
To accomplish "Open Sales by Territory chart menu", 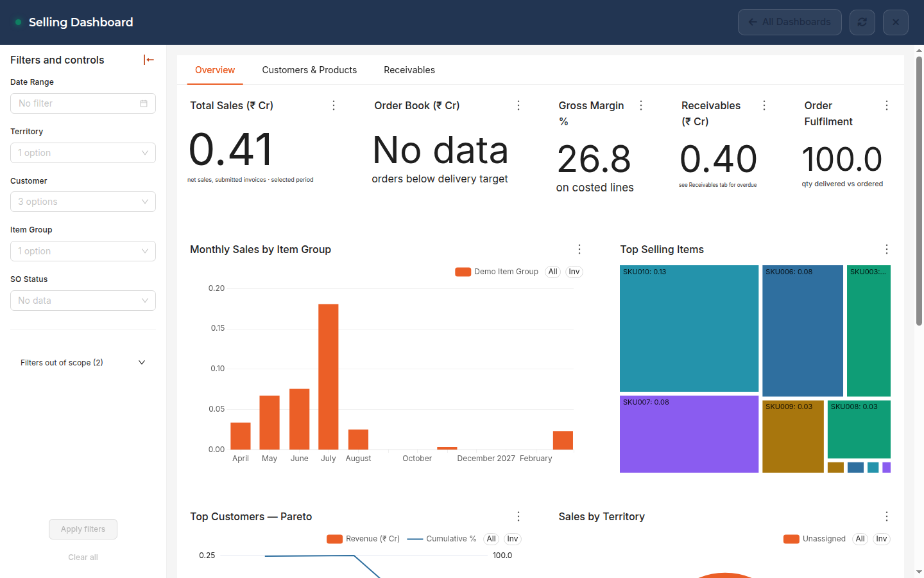I will (x=887, y=516).
